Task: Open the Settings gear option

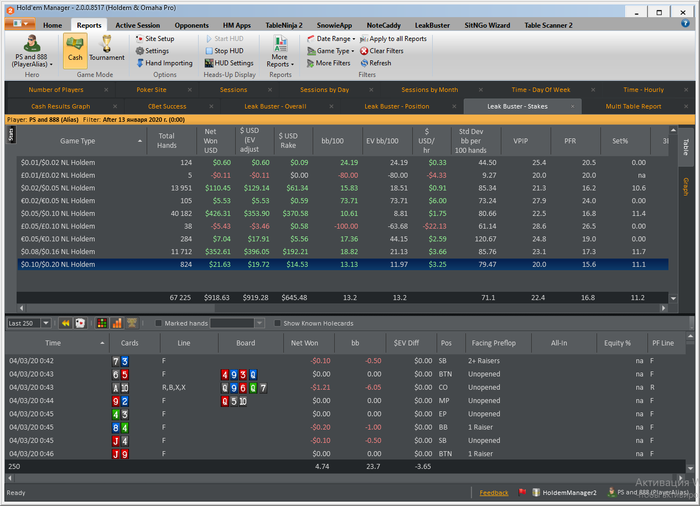Action: pyautogui.click(x=152, y=51)
